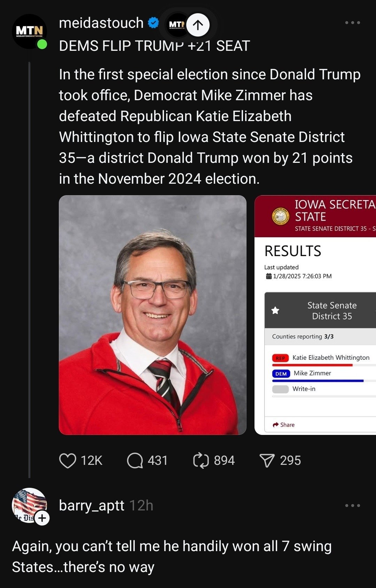
Task: Follow barry_aptt using the plus badge
Action: pyautogui.click(x=42, y=518)
